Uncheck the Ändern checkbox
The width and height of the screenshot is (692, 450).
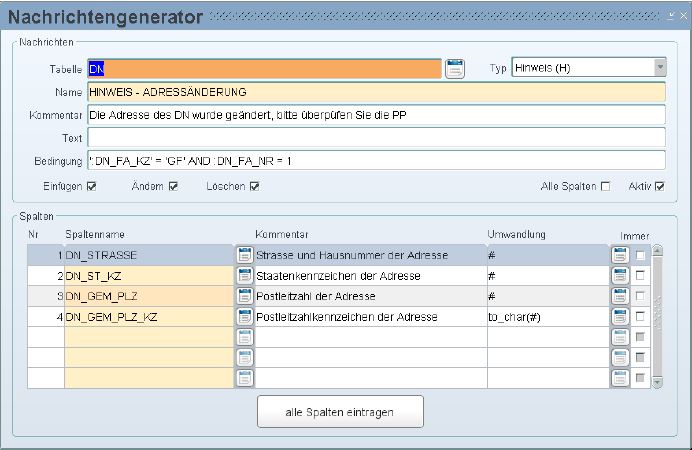(x=174, y=186)
